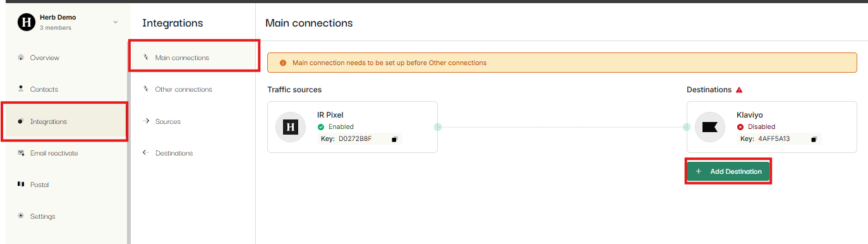Click the Settings gear icon in sidebar
This screenshot has width=868, height=244.
coord(21,216)
